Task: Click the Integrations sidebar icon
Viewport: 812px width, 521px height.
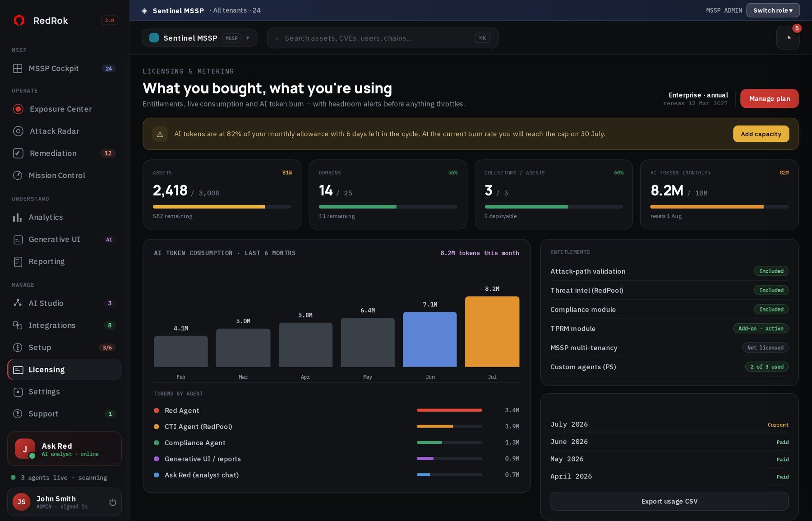Action: pyautogui.click(x=18, y=325)
